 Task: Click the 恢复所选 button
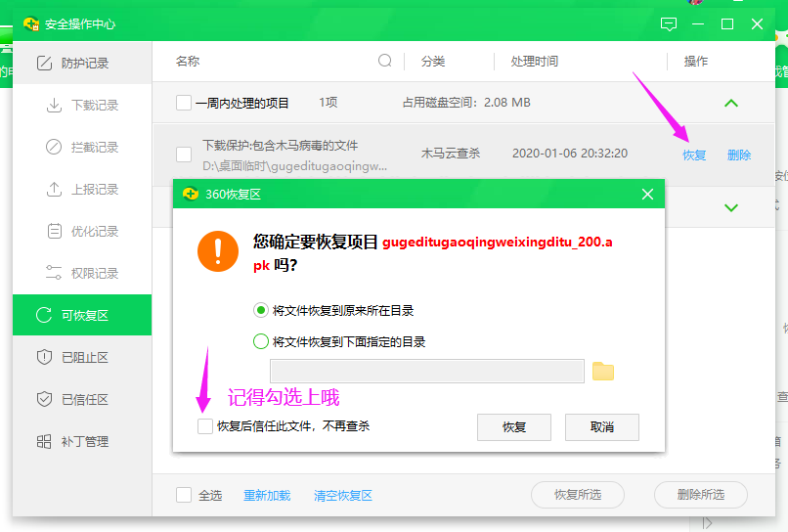(x=578, y=495)
